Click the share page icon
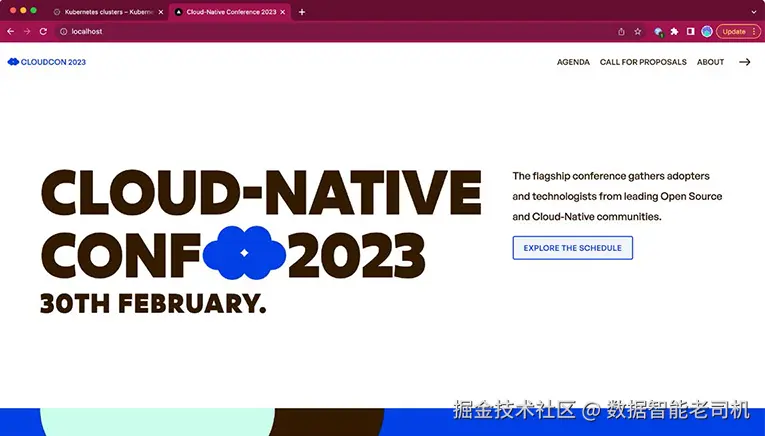Image resolution: width=765 pixels, height=436 pixels. 621,32
